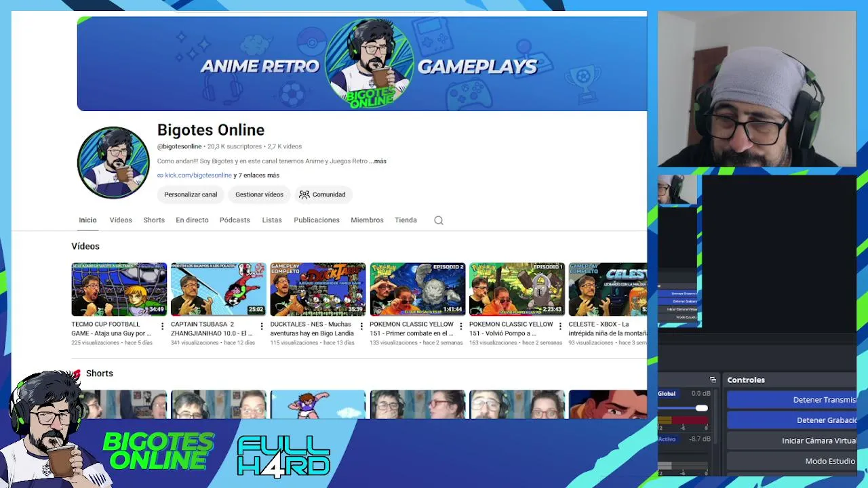Click the 20,3 K suscriptores text
868x488 pixels.
[235, 146]
